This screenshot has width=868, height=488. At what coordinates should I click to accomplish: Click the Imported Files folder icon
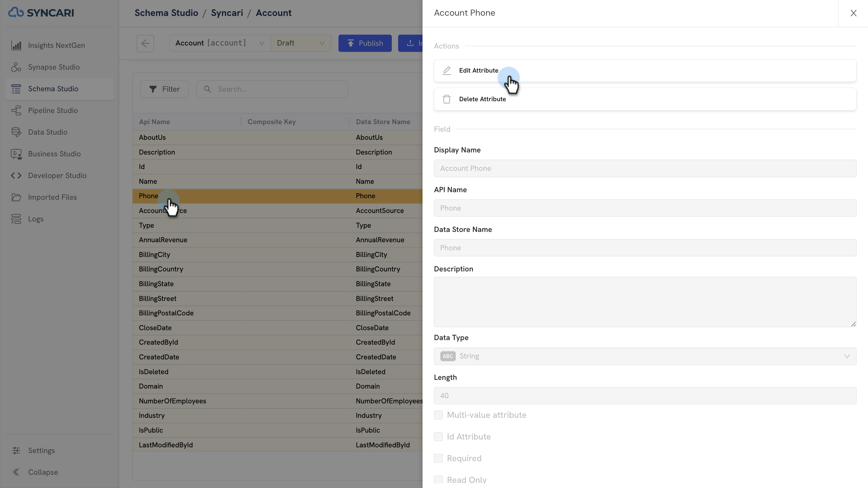(x=16, y=197)
